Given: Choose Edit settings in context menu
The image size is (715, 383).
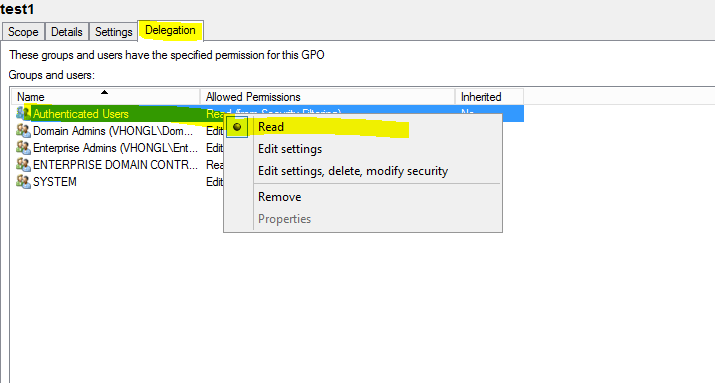Looking at the screenshot, I should coord(290,149).
